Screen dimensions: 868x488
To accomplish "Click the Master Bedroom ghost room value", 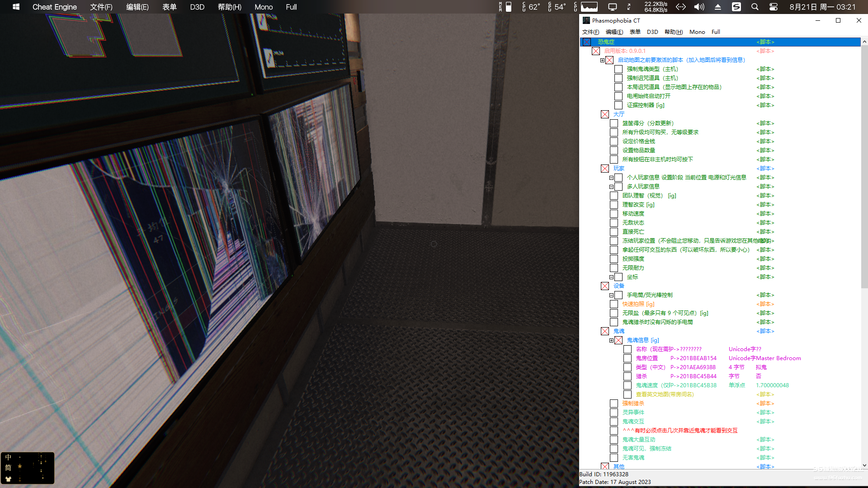I will pyautogui.click(x=778, y=358).
